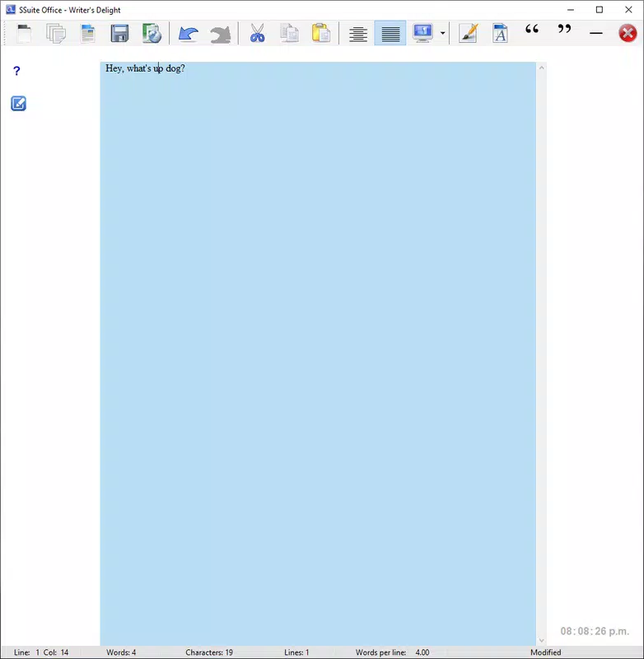
Task: Click the scrollbar up arrow
Action: click(542, 68)
